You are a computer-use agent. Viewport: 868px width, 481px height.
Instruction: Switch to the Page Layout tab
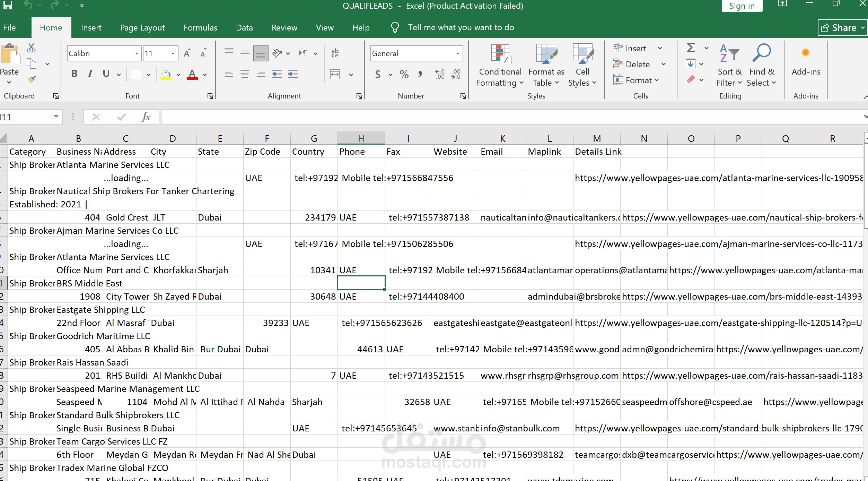click(x=142, y=27)
